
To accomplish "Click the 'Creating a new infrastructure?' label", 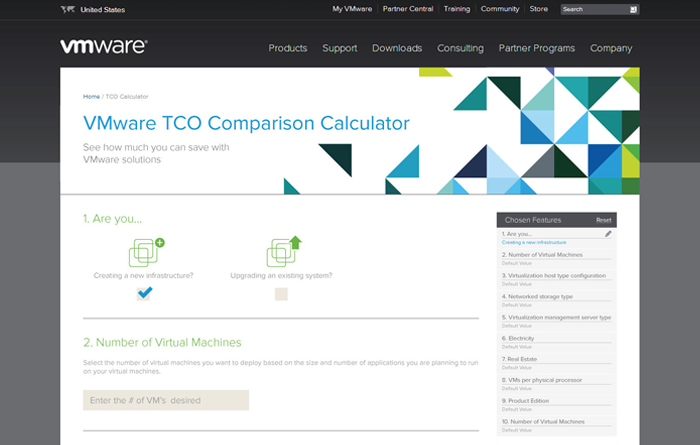I will coord(143,275).
